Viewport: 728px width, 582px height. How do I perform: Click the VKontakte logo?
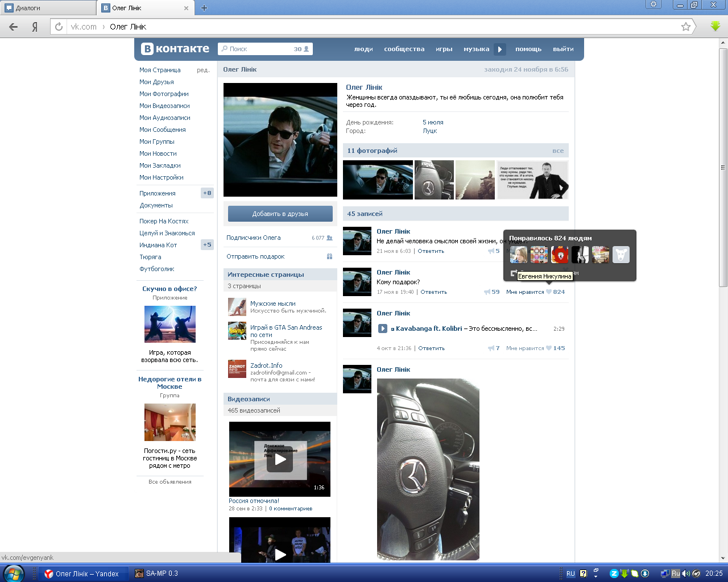[x=176, y=49]
